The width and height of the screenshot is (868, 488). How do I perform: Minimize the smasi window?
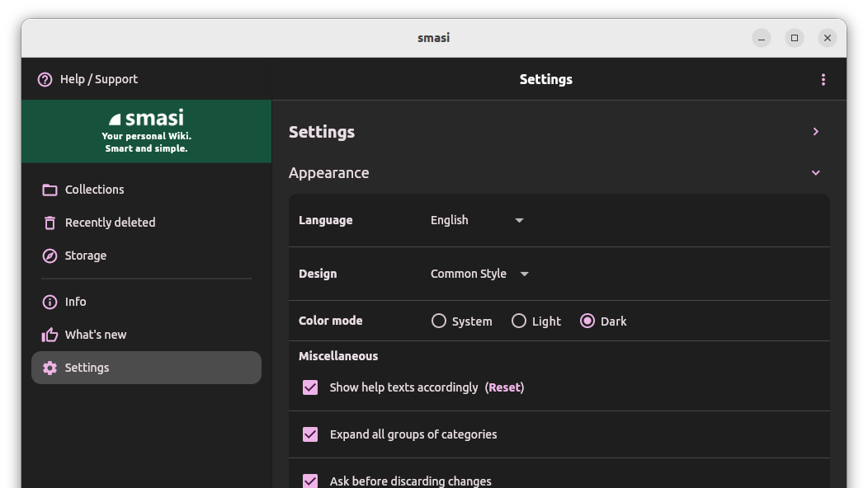click(x=762, y=38)
